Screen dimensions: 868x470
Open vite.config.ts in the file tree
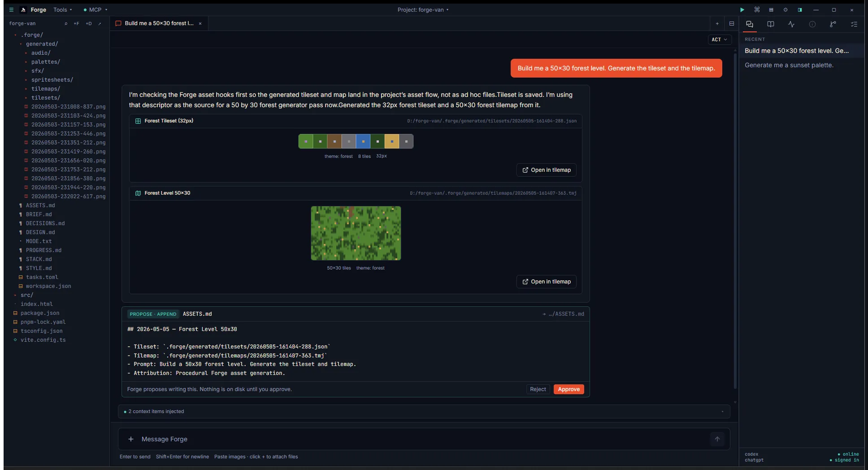pos(43,339)
